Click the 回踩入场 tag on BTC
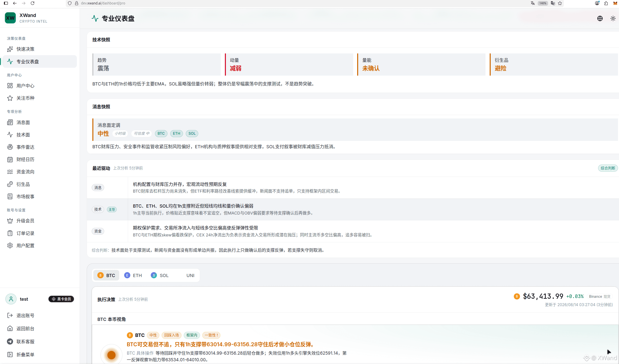619x364 pixels. (x=172, y=335)
